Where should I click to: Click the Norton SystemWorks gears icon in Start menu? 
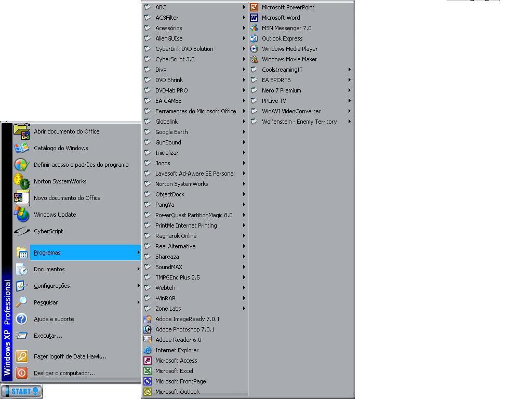click(22, 181)
